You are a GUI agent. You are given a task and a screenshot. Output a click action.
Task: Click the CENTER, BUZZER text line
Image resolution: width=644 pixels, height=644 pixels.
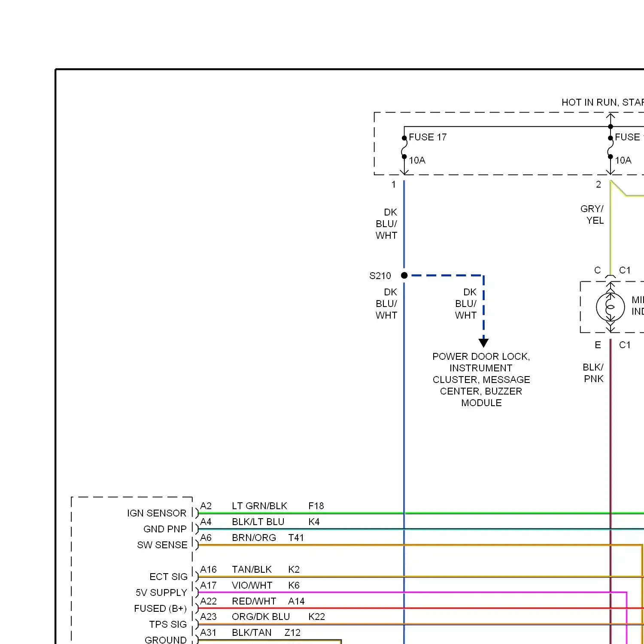[481, 391]
